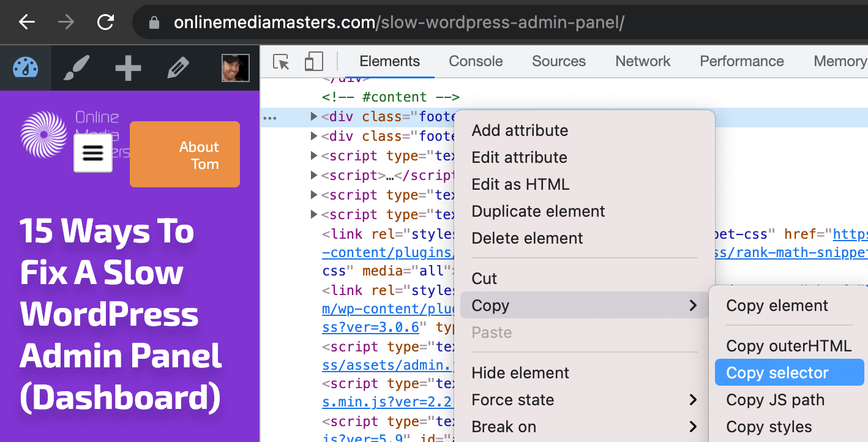Image resolution: width=868 pixels, height=442 pixels.
Task: Reload the page with the refresh icon
Action: pos(106,23)
